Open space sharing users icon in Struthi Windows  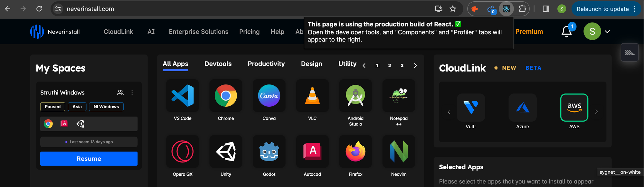click(120, 93)
